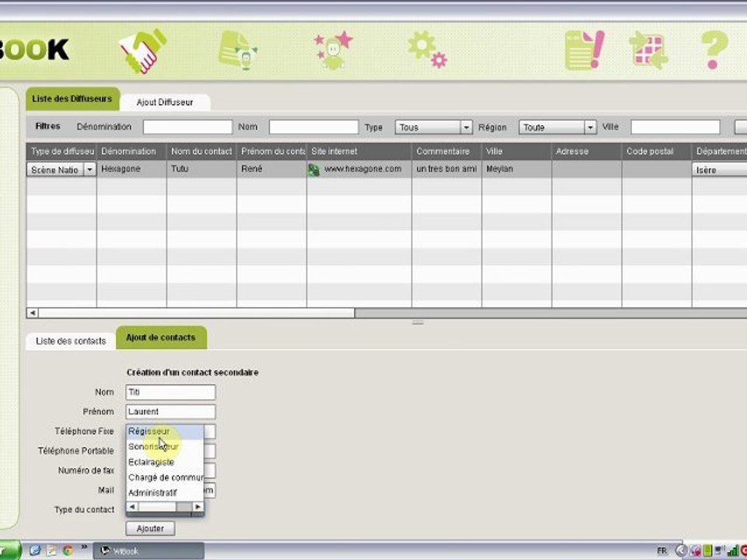Image resolution: width=747 pixels, height=560 pixels.
Task: Launch Internet Explorer from the quick launch
Action: 35,551
